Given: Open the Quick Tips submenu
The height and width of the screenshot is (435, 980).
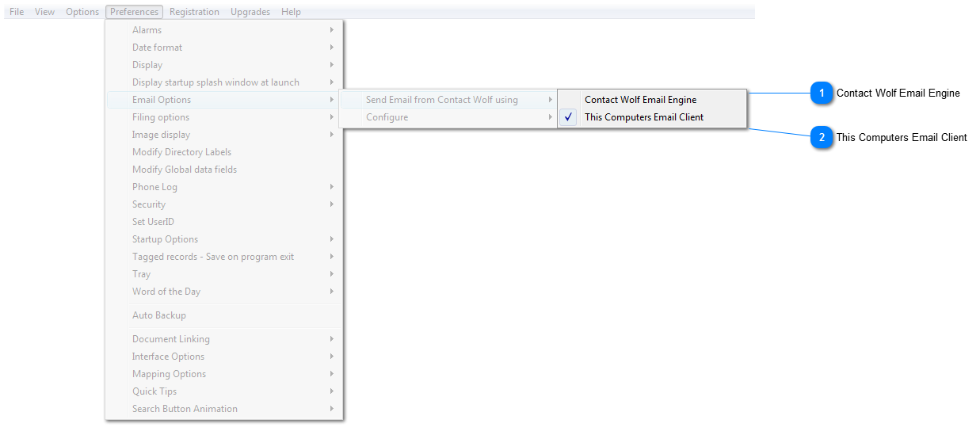Looking at the screenshot, I should (223, 391).
